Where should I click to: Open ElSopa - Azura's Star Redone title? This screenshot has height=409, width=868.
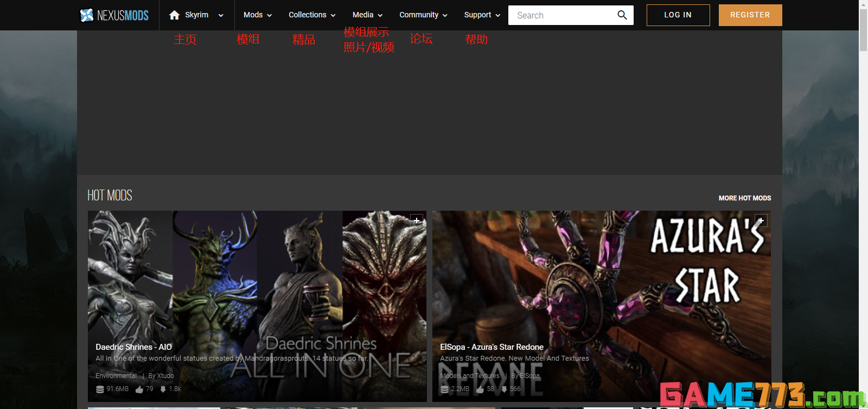[492, 347]
